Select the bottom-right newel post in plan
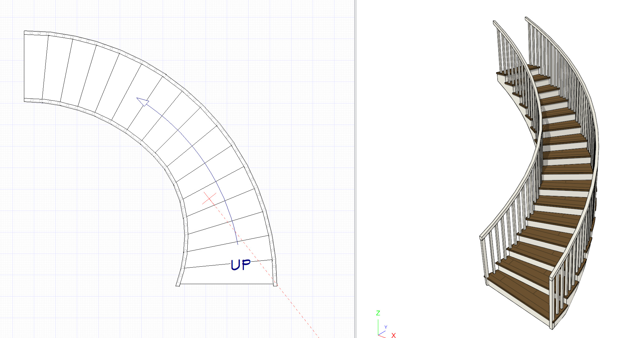Image resolution: width=644 pixels, height=338 pixels. tap(275, 284)
